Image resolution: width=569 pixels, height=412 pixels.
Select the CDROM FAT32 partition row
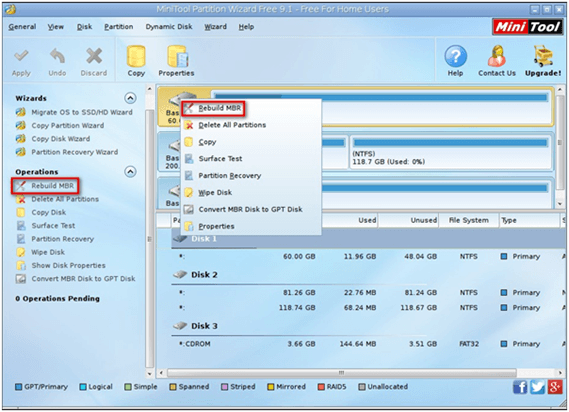tap(368, 344)
